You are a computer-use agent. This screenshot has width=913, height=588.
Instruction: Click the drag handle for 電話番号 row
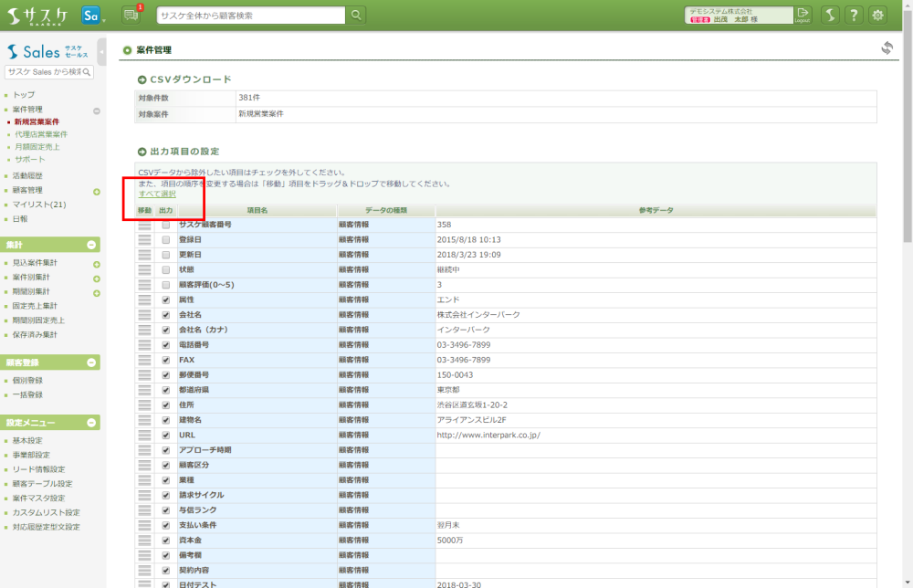[x=144, y=345]
